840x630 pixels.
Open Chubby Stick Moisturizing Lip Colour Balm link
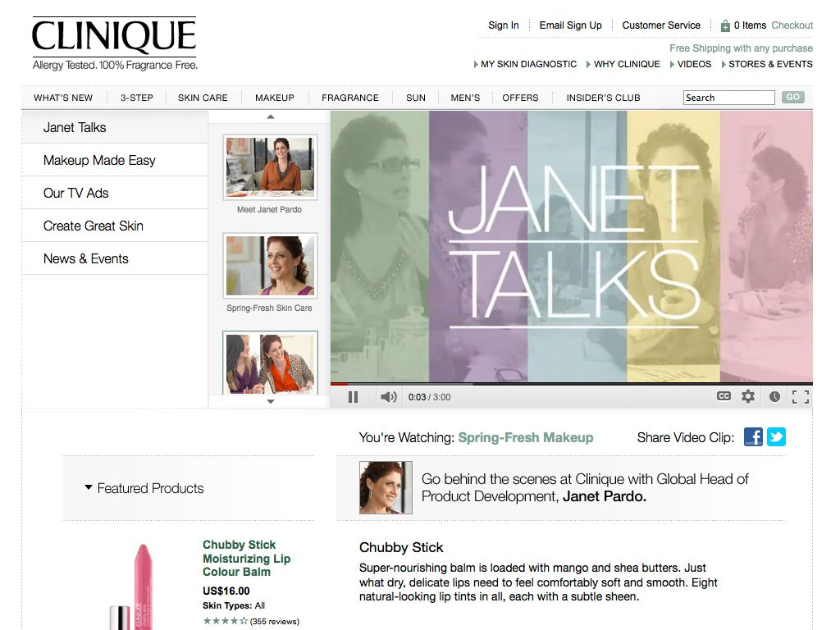coord(246,558)
